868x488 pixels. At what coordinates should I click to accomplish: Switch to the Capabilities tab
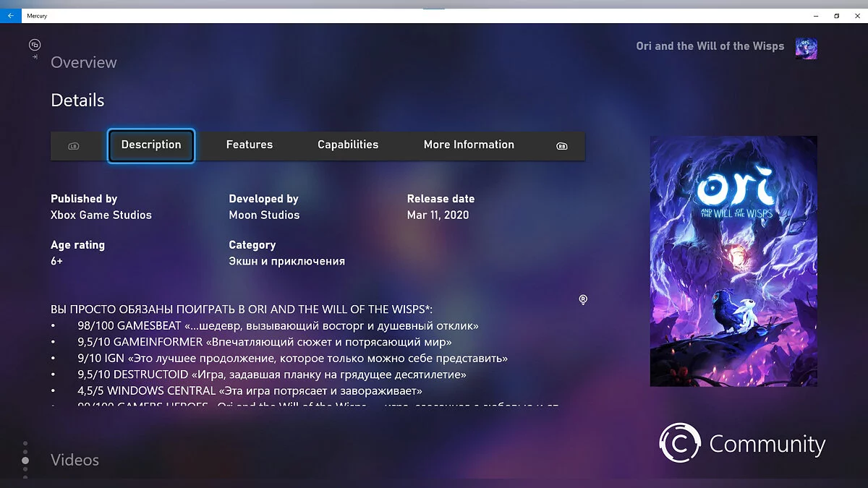pyautogui.click(x=348, y=145)
